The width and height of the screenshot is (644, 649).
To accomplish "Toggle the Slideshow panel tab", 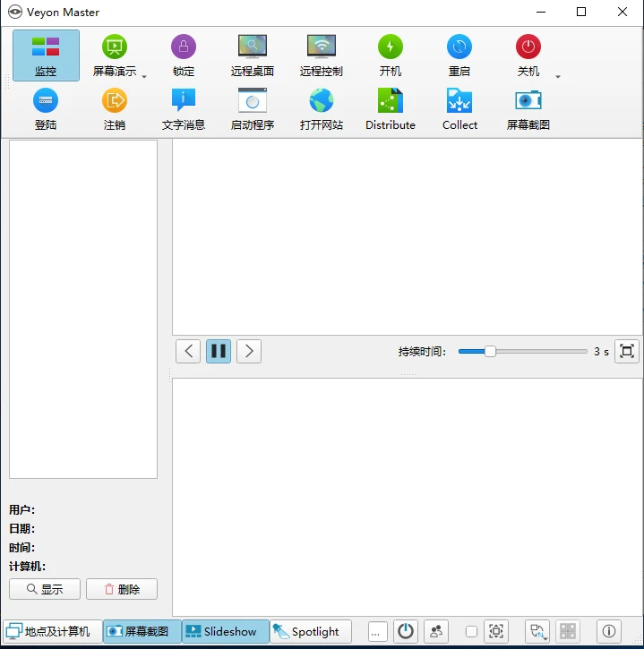I will [x=226, y=632].
